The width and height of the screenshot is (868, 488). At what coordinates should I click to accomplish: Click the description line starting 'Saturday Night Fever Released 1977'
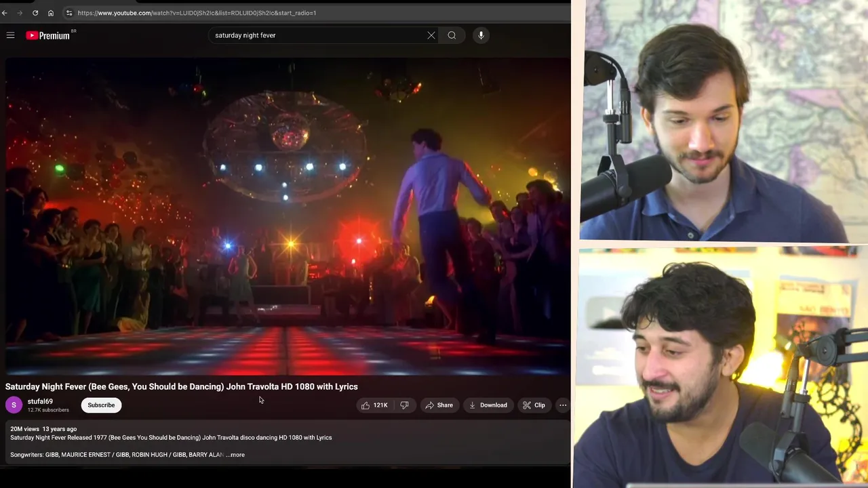pyautogui.click(x=171, y=438)
